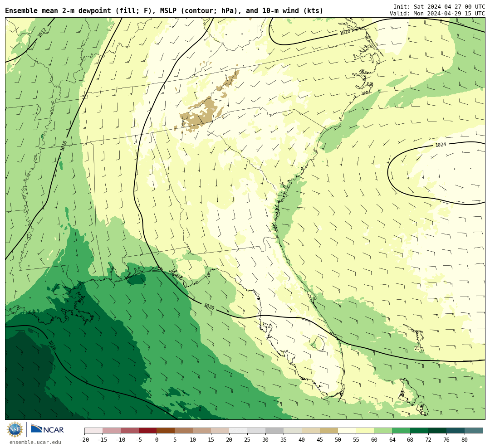Image resolution: width=490 pixels, height=448 pixels.
Task: Click the 0 colorbar tick label
Action: (157, 440)
